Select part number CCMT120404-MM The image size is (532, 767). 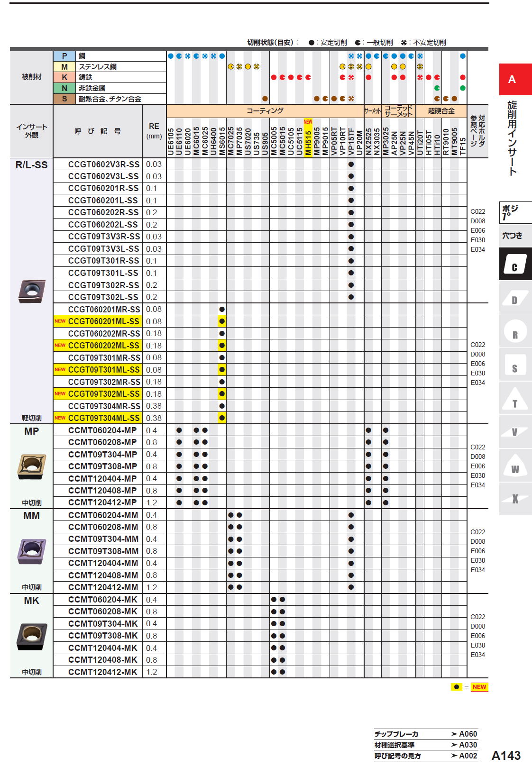pos(103,563)
